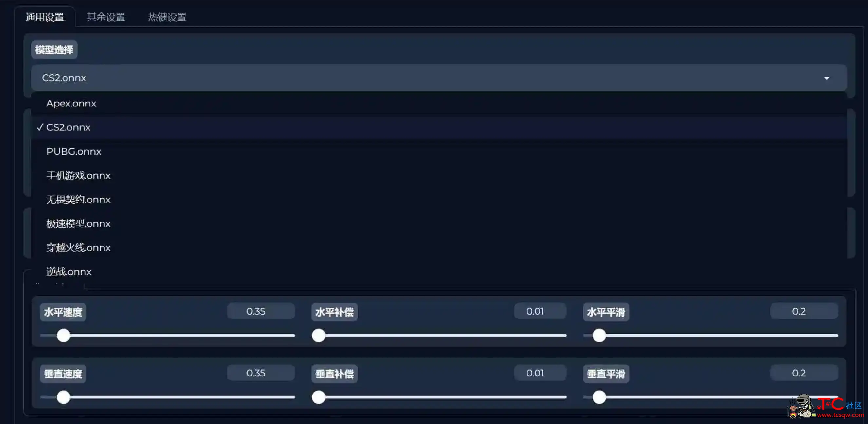Select 手机游戏.onnx model
This screenshot has width=868, height=424.
tap(78, 175)
